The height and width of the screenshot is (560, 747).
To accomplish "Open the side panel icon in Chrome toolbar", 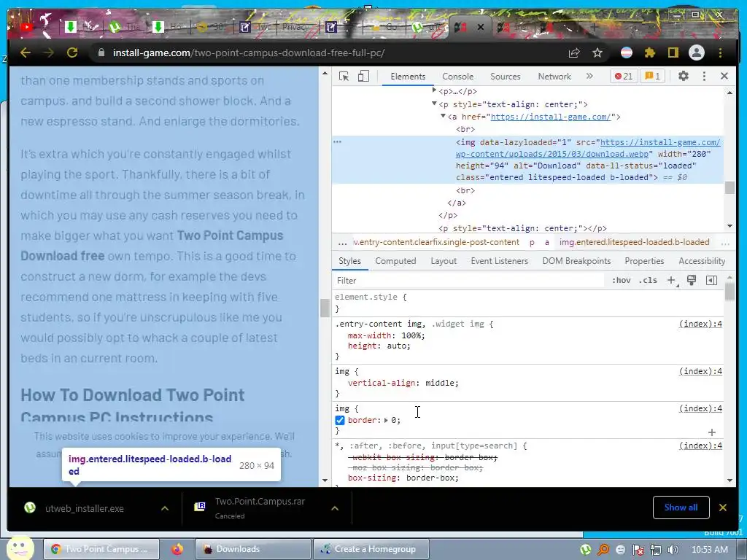I will click(673, 52).
